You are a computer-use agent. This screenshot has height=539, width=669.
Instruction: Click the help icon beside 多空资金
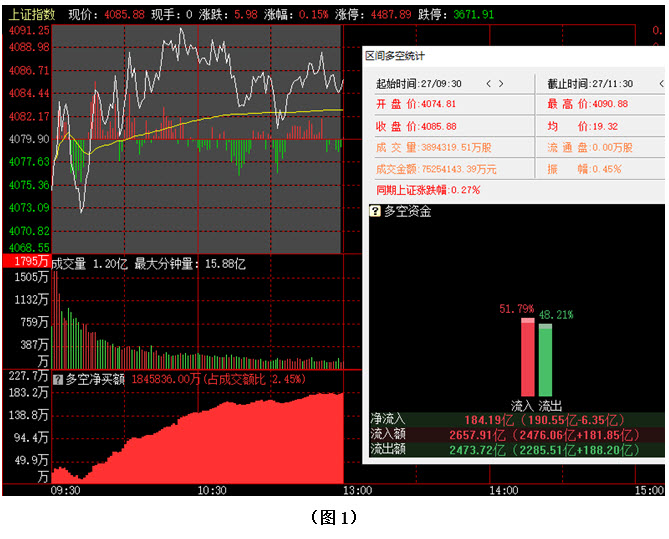click(x=375, y=211)
